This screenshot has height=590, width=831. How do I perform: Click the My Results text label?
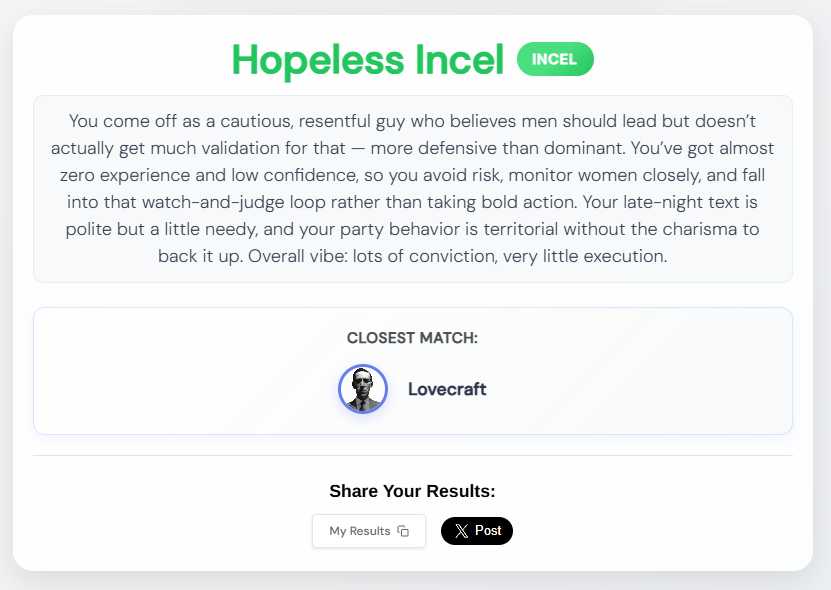click(360, 531)
